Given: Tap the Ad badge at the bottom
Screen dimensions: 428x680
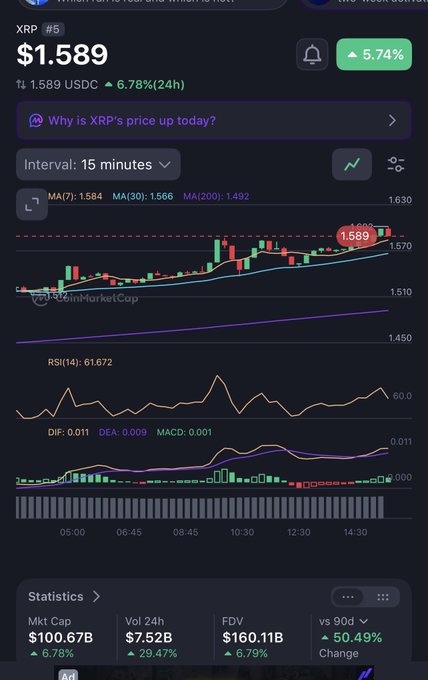Looking at the screenshot, I should pos(68,675).
